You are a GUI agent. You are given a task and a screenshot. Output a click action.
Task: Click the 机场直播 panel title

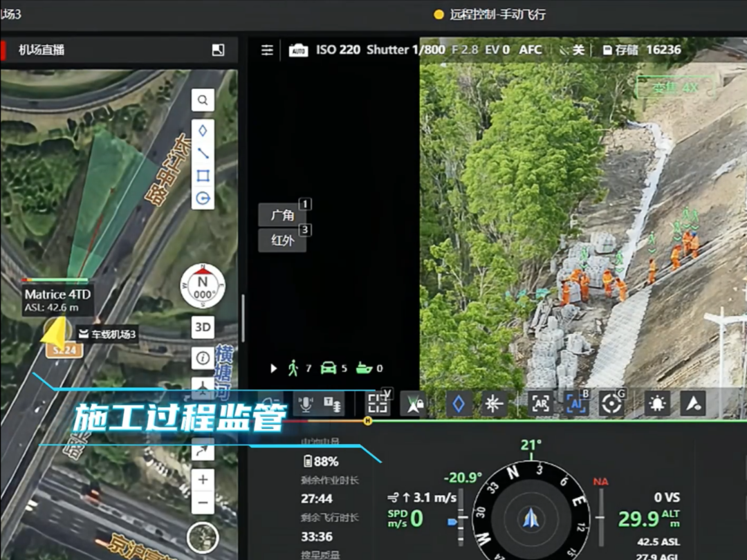pyautogui.click(x=41, y=50)
